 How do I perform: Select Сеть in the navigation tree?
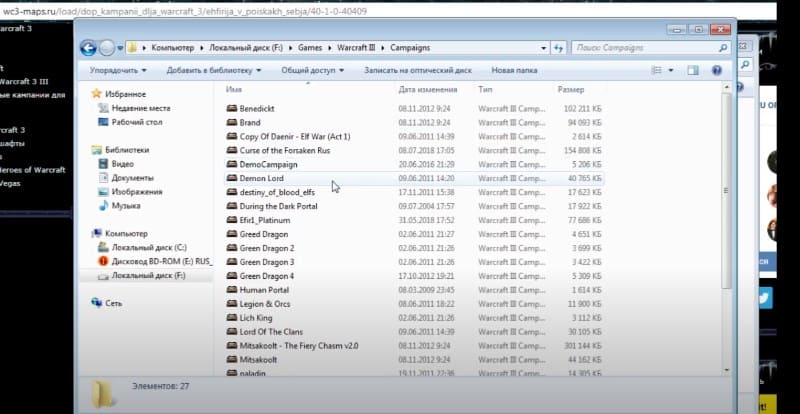click(x=114, y=302)
